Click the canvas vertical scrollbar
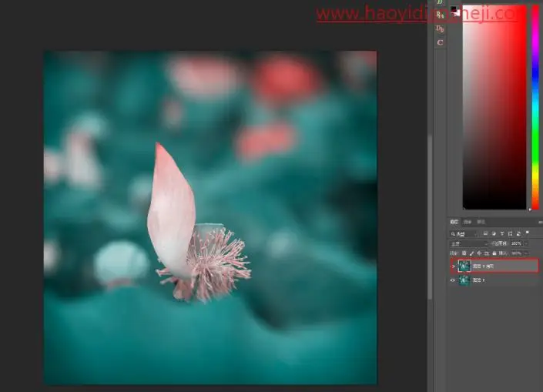Image resolution: width=543 pixels, height=392 pixels. pyautogui.click(x=430, y=216)
